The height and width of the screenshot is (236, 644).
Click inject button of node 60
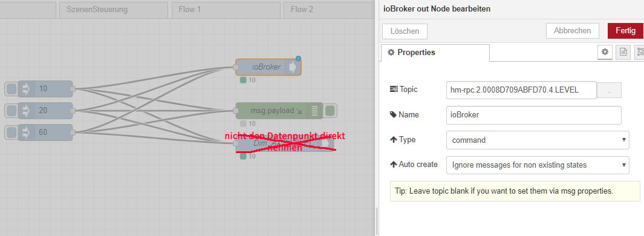point(12,133)
